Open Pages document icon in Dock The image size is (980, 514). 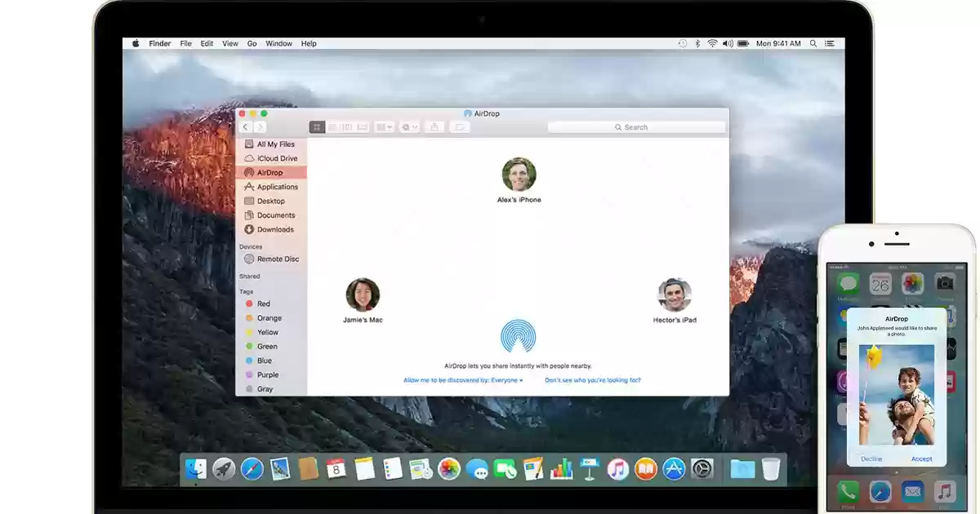pos(533,469)
